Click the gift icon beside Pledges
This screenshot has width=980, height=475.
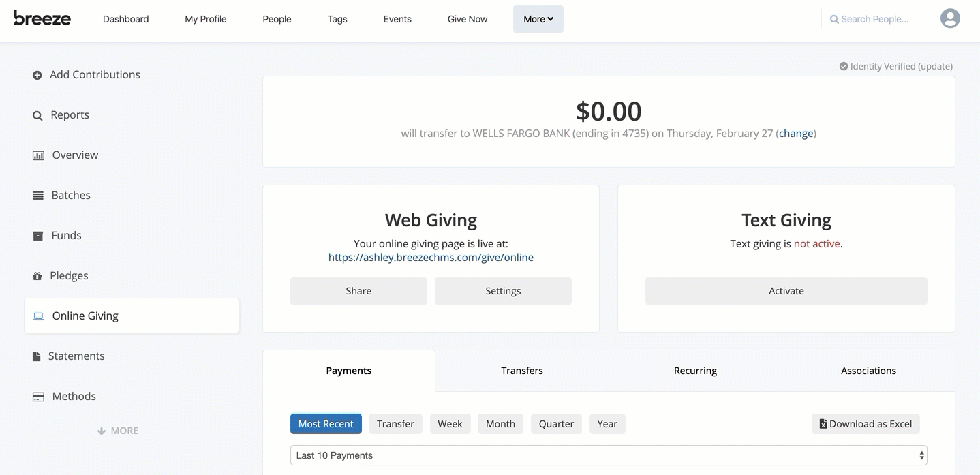click(x=37, y=276)
